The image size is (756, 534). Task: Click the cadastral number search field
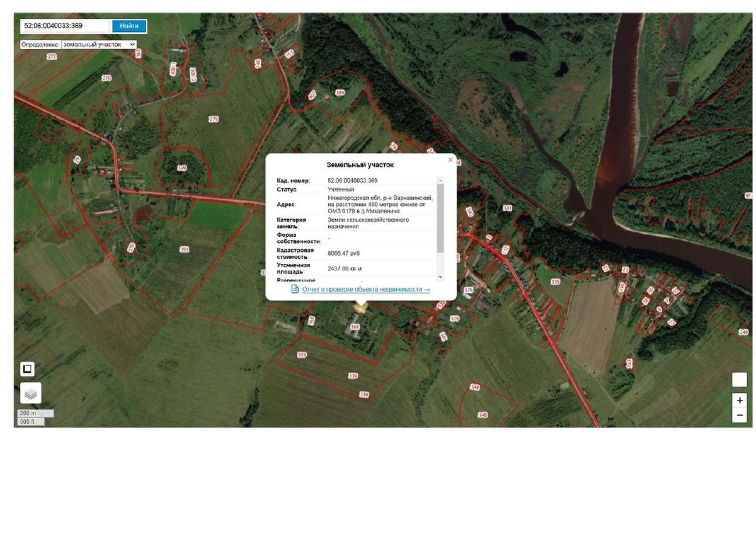(65, 26)
